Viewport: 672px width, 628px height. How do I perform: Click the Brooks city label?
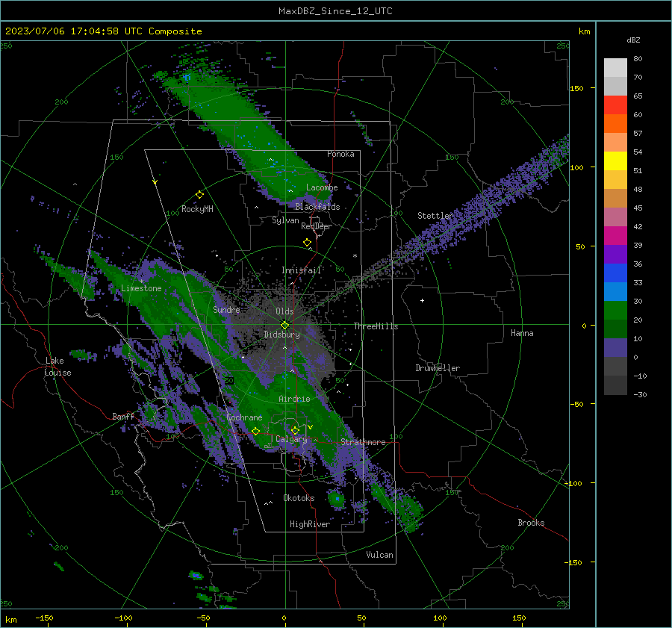click(x=531, y=523)
